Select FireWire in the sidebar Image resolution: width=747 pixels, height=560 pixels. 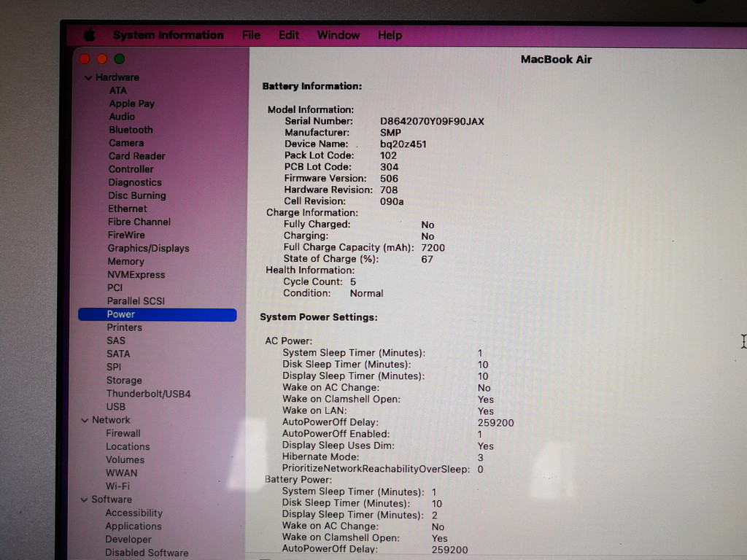pos(126,236)
